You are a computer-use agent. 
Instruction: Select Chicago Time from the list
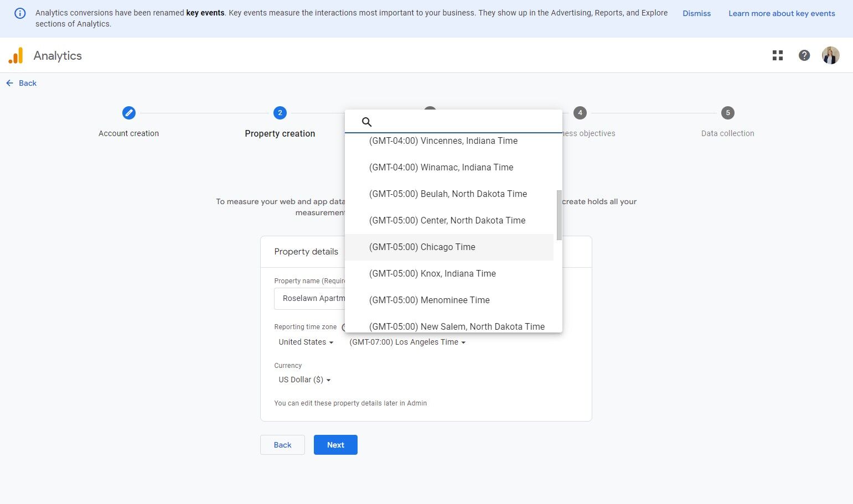click(449, 247)
